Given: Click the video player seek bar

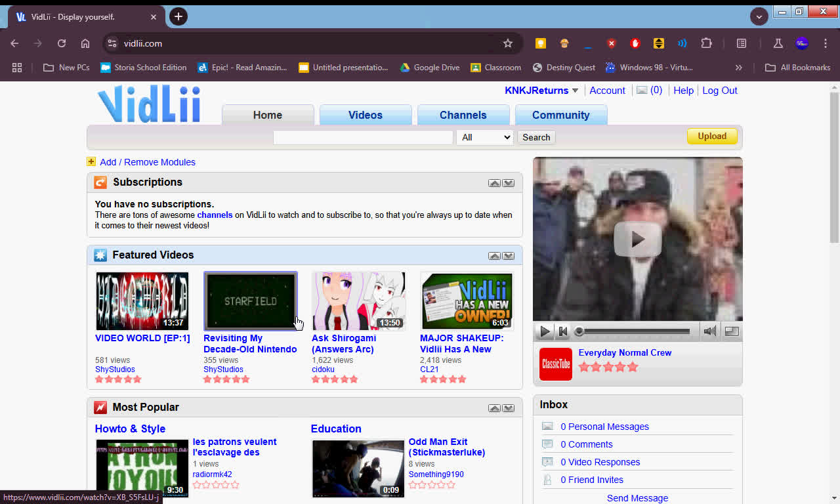Looking at the screenshot, I should (x=633, y=331).
